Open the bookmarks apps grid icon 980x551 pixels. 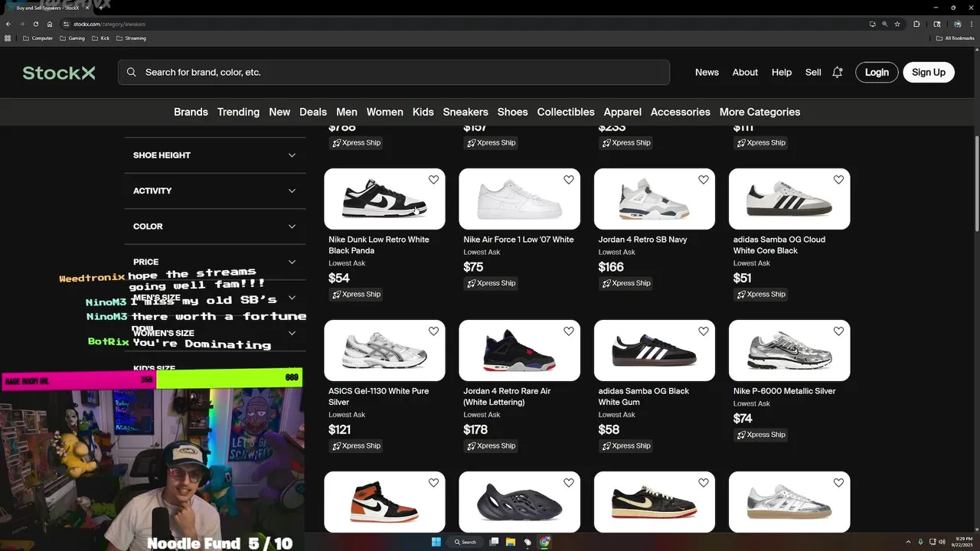(8, 38)
